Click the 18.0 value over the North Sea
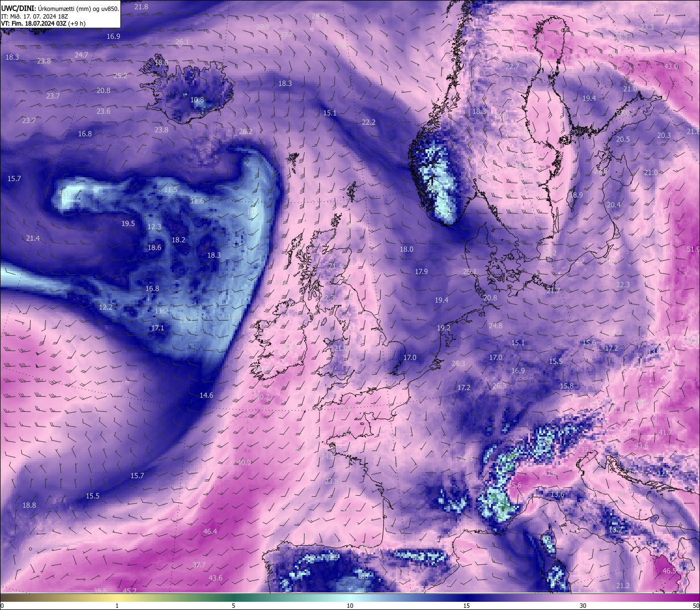Viewport: 700px width, 610px height. [406, 249]
